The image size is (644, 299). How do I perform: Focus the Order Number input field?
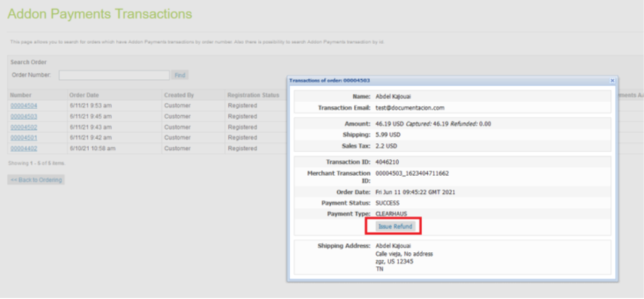114,75
